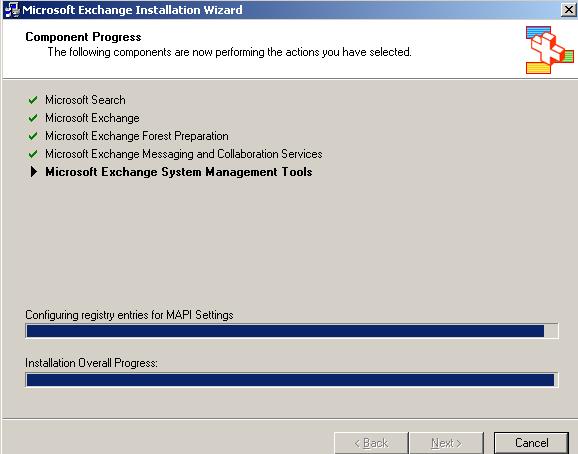Screen dimensions: 578x454
Task: Select the 'Microsoft Exchange' component text
Action: pyautogui.click(x=92, y=118)
